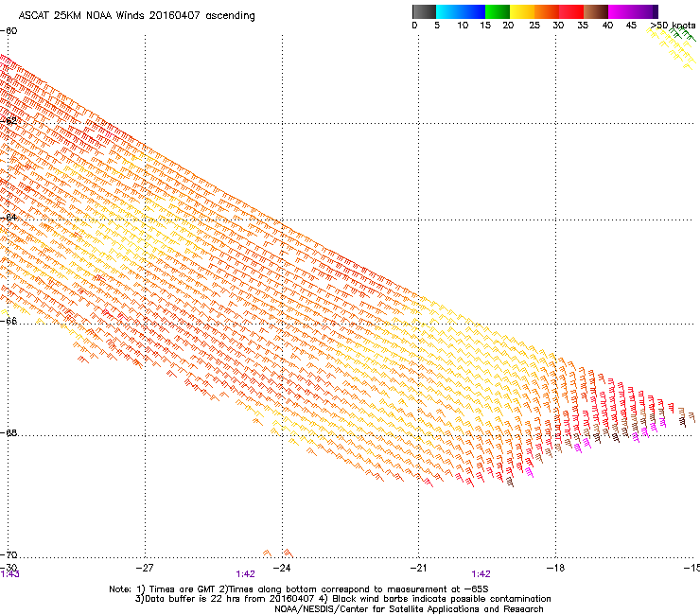Image resolution: width=700 pixels, height=615 pixels.
Task: Click the latitude label '-70'
Action: pos(9,554)
